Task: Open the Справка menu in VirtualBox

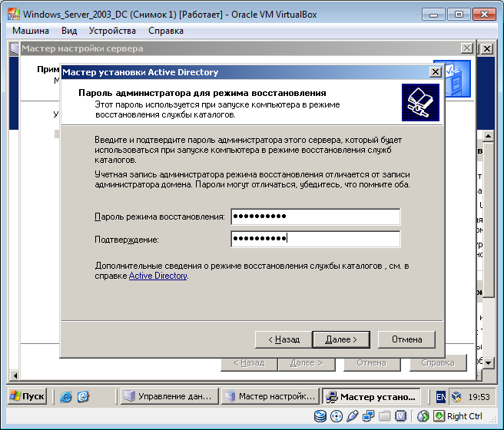Action: pos(165,31)
